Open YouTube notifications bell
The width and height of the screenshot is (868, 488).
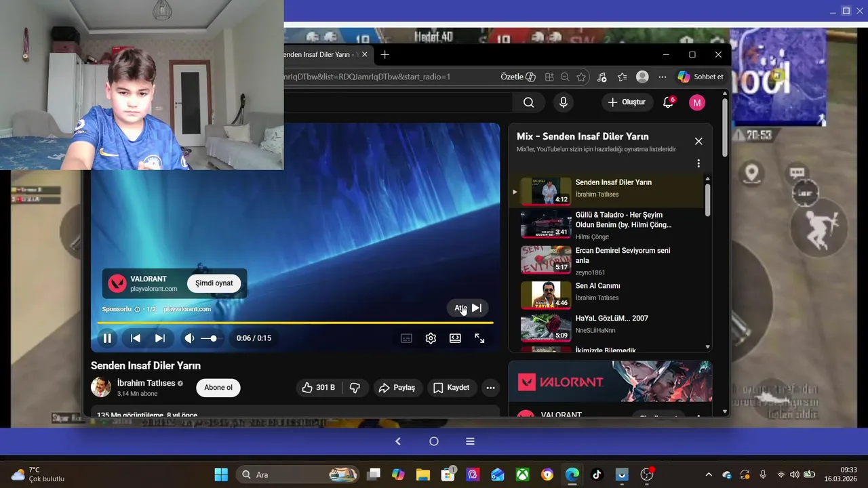pos(668,102)
